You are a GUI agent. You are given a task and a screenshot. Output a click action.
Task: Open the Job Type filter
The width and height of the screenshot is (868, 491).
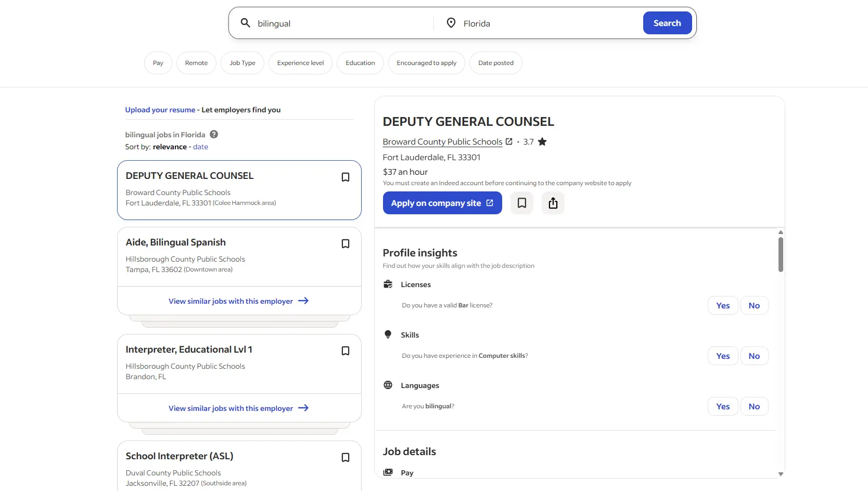242,63
